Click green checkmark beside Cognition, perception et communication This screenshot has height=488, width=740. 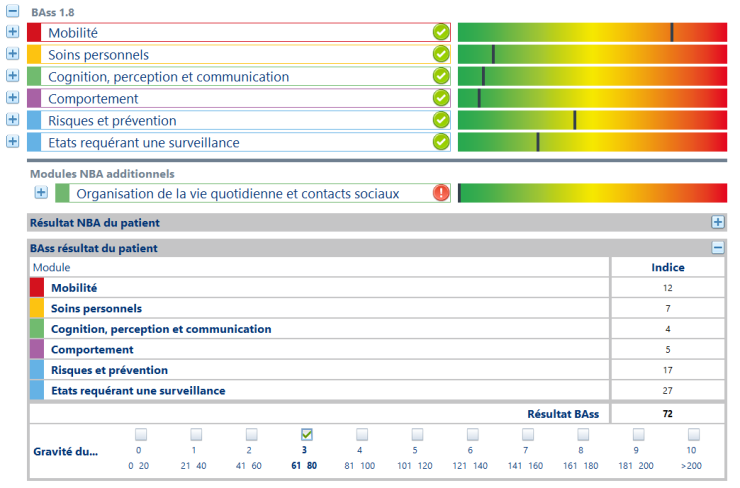pyautogui.click(x=440, y=76)
